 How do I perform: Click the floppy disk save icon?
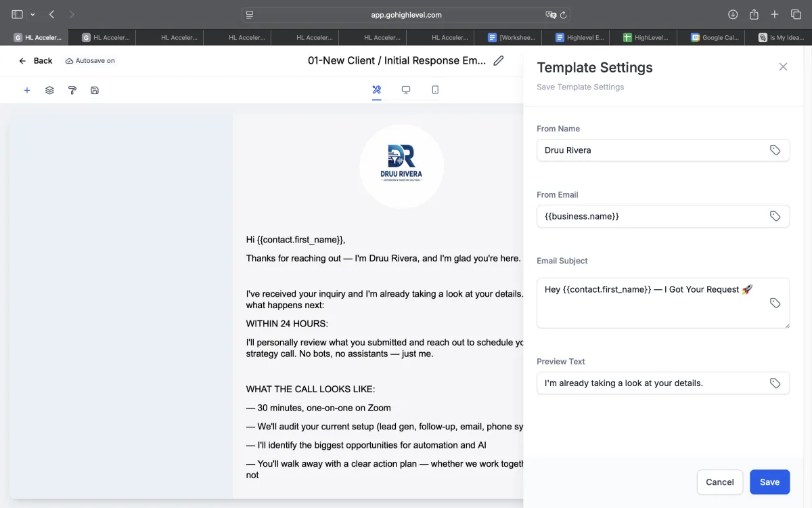pyautogui.click(x=95, y=90)
